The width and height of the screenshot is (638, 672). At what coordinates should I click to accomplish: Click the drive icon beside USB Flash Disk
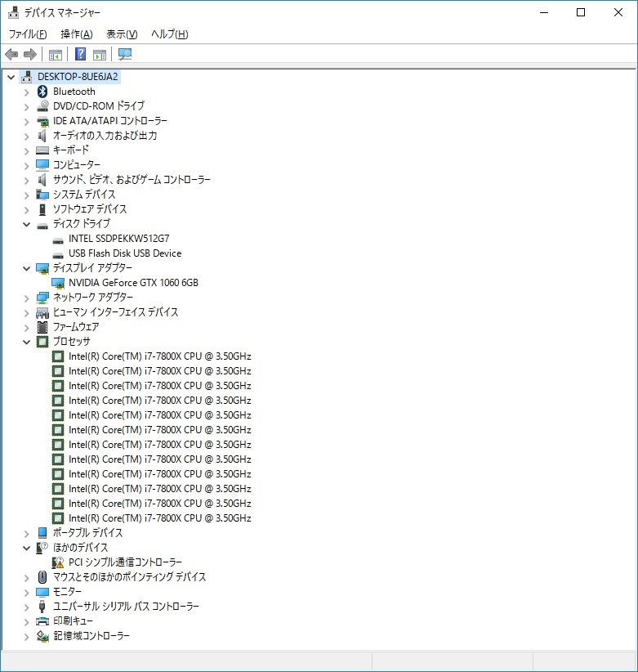tap(58, 254)
